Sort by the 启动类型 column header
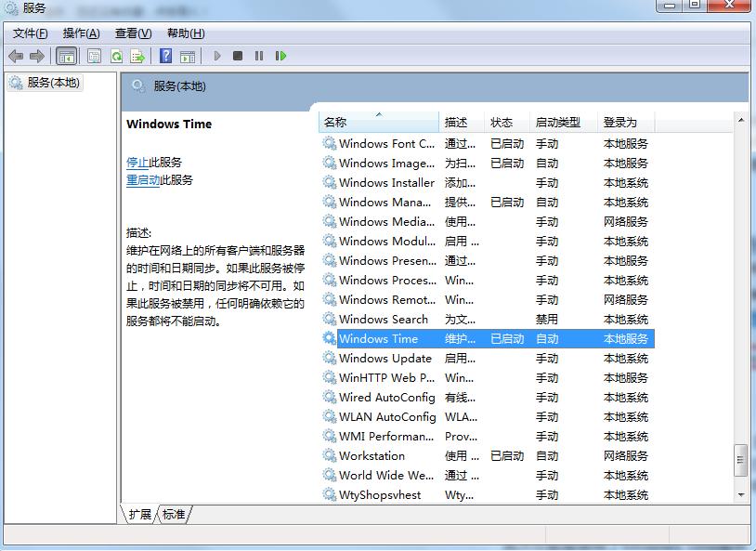This screenshot has width=756, height=551. [x=564, y=122]
